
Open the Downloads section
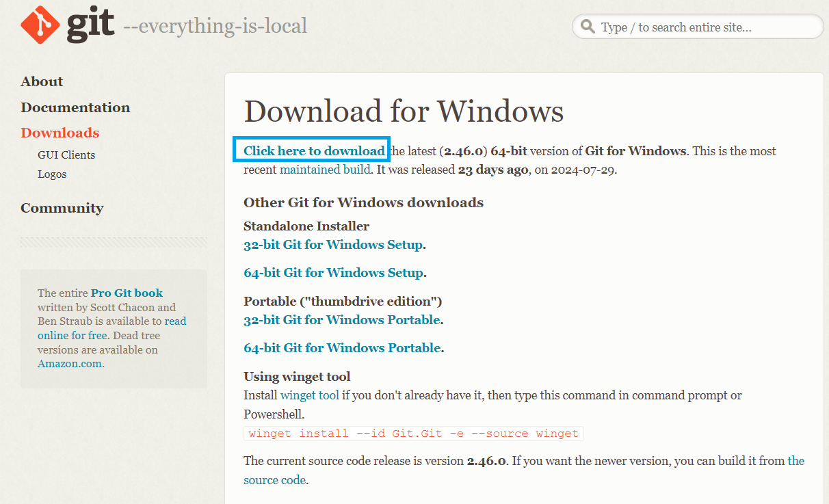click(x=60, y=133)
